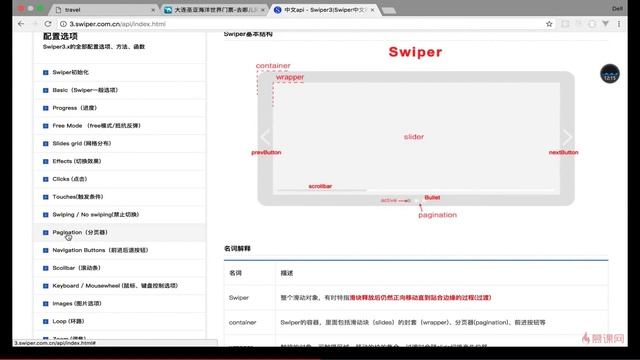The image size is (640, 360).
Task: Click the address bar URL field
Action: pyautogui.click(x=302, y=24)
